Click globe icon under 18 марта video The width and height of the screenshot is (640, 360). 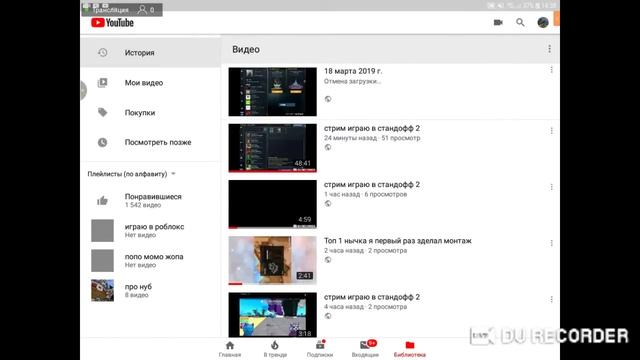coord(328,99)
